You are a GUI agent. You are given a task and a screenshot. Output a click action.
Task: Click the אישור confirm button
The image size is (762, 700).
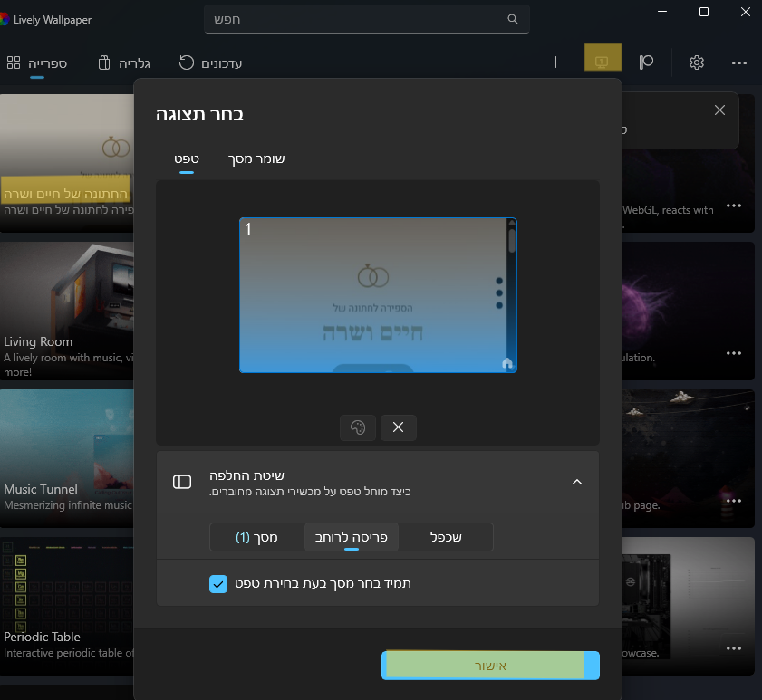(x=490, y=666)
